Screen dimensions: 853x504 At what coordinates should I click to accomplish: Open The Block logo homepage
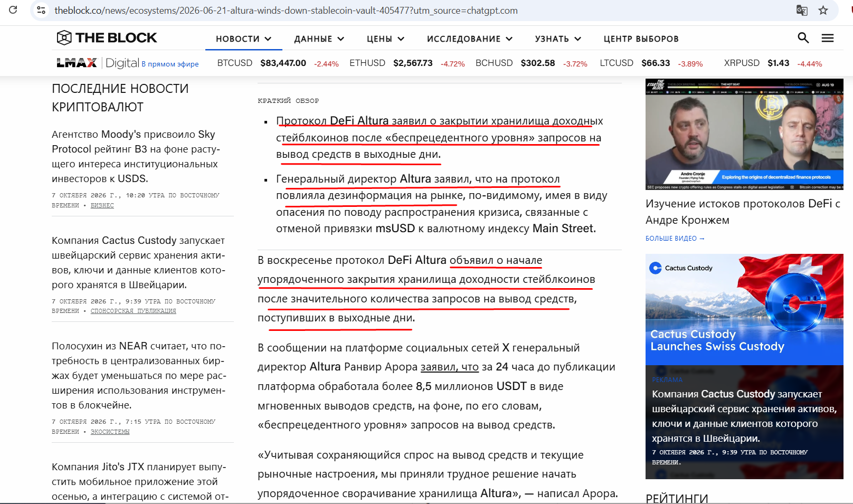coord(107,37)
